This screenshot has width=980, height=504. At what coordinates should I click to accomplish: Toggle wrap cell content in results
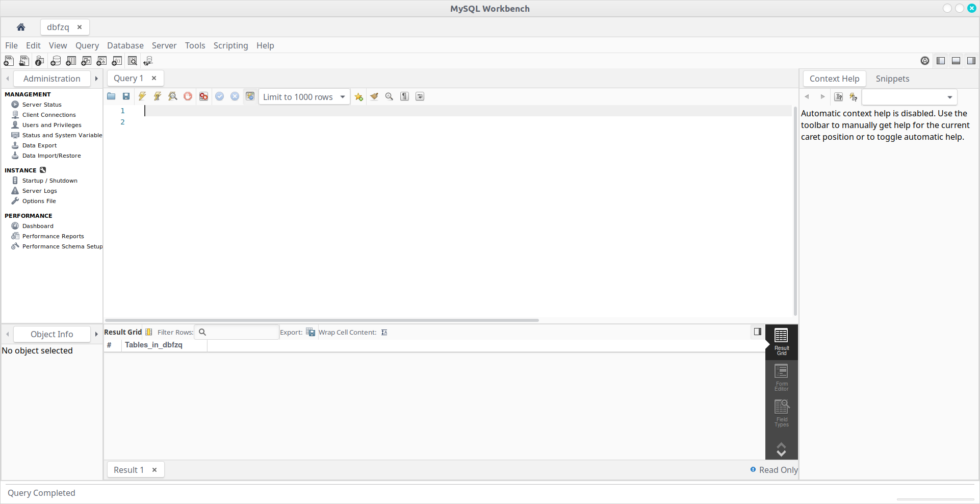(x=384, y=332)
